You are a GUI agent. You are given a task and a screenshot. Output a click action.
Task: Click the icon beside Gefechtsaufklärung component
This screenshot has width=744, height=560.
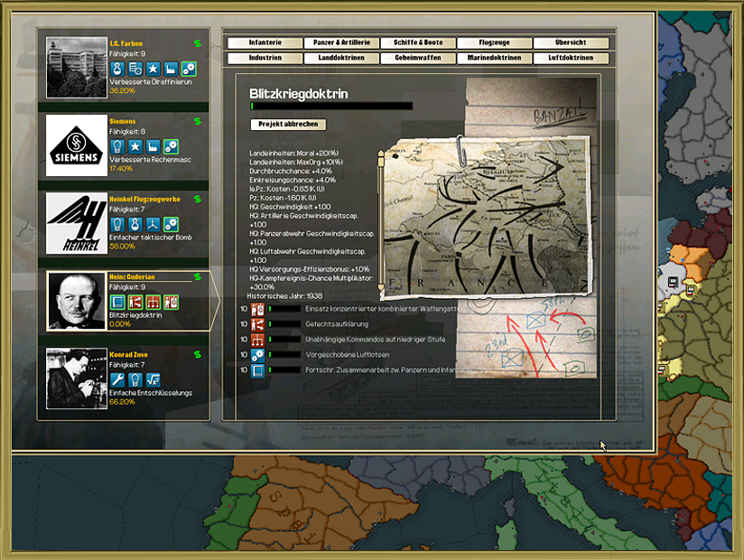click(257, 324)
